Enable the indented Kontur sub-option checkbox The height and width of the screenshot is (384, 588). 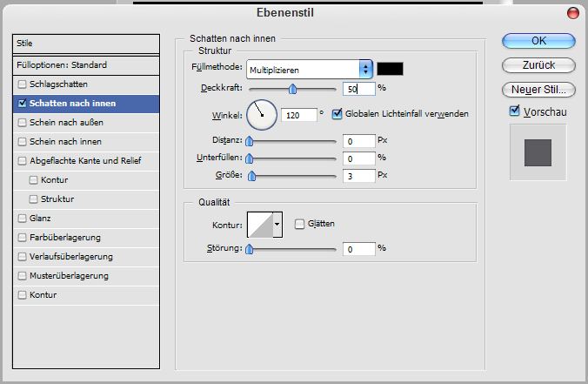[x=33, y=179]
